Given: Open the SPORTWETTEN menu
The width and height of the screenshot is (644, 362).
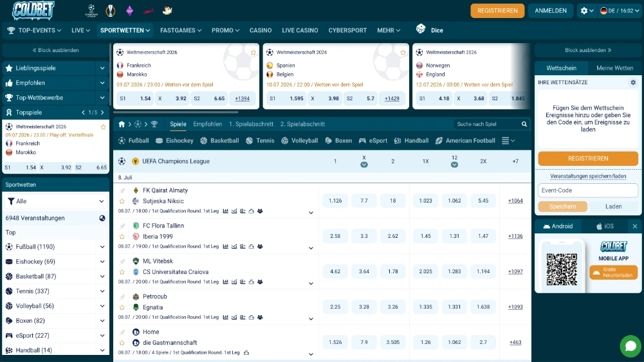Looking at the screenshot, I should click(x=125, y=30).
